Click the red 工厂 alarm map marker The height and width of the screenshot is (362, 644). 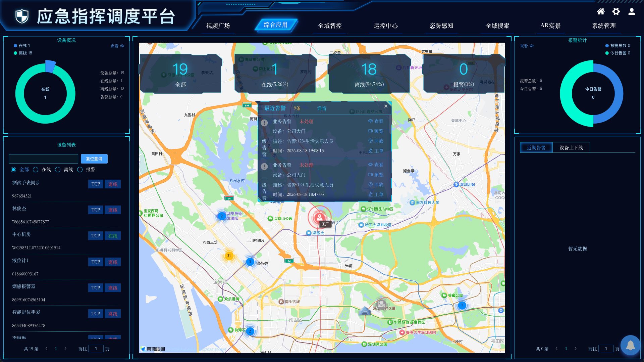pos(320,218)
